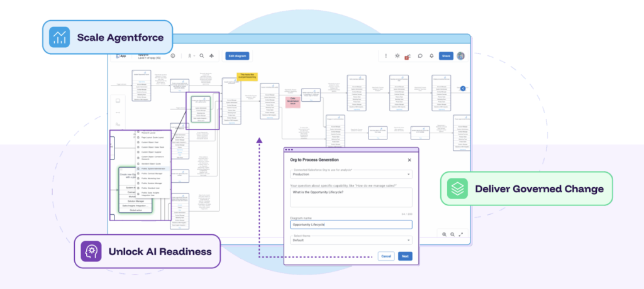Screen dimensions: 644x289
Task: Expand the blue side panel arrow button
Action: tap(463, 88)
